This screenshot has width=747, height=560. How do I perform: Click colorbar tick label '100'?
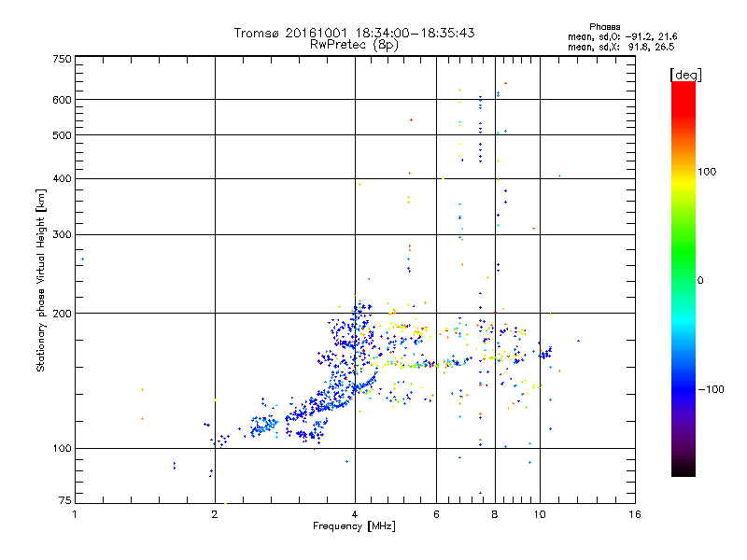point(707,172)
